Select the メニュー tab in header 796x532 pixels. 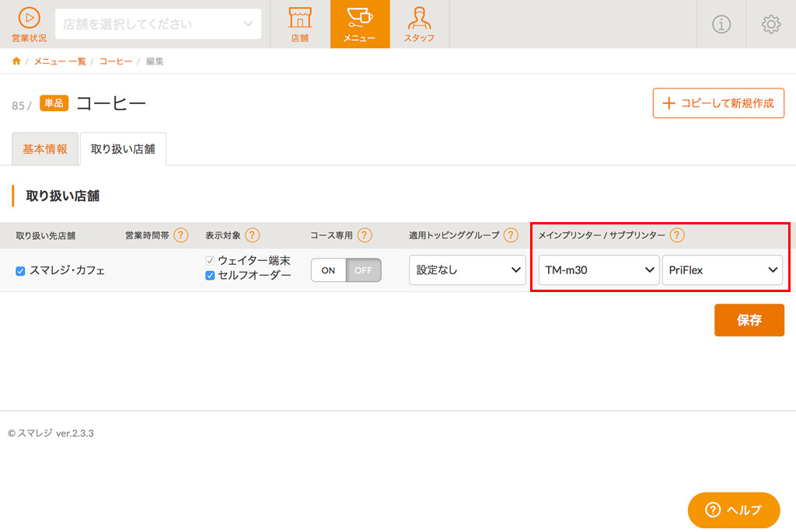click(359, 24)
